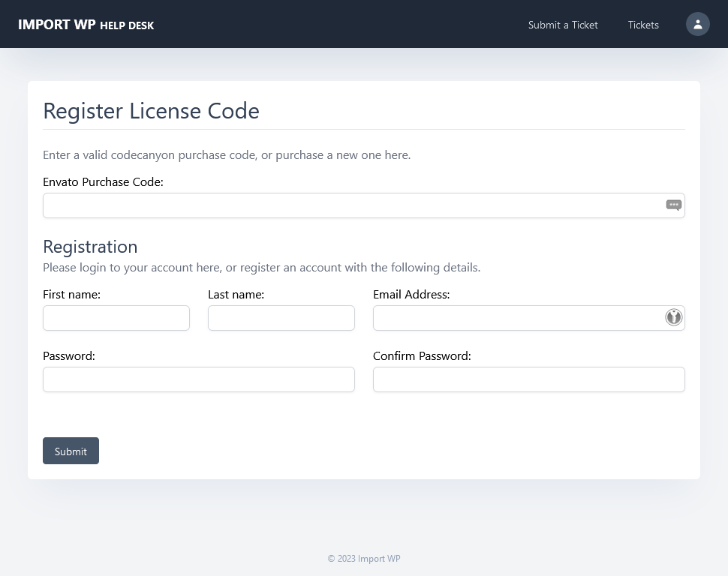
Task: Select the Last name input box
Action: [x=281, y=318]
